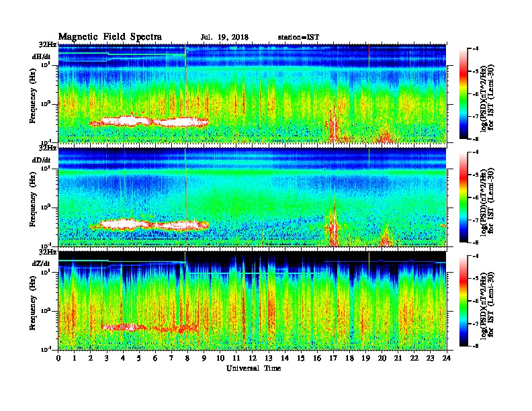532x411 pixels.
Task: Click hour "11" on the Universal Time axis
Action: click(236, 359)
